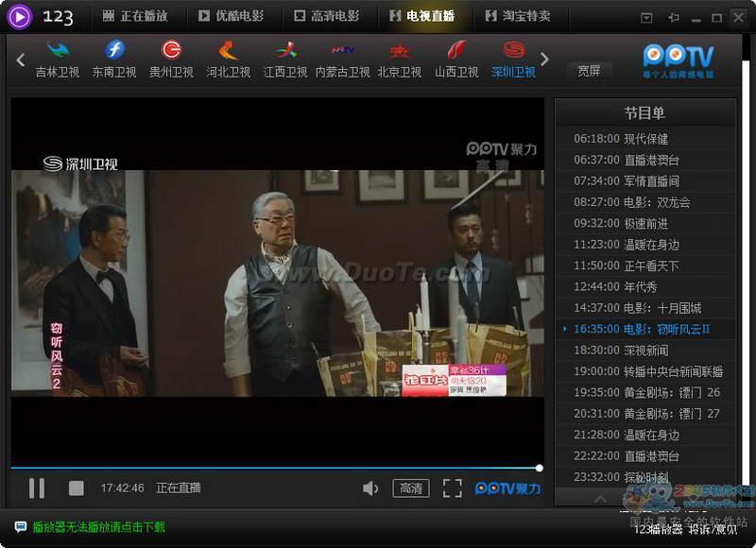
Task: Click the 17:42:46 time display
Action: coord(122,488)
